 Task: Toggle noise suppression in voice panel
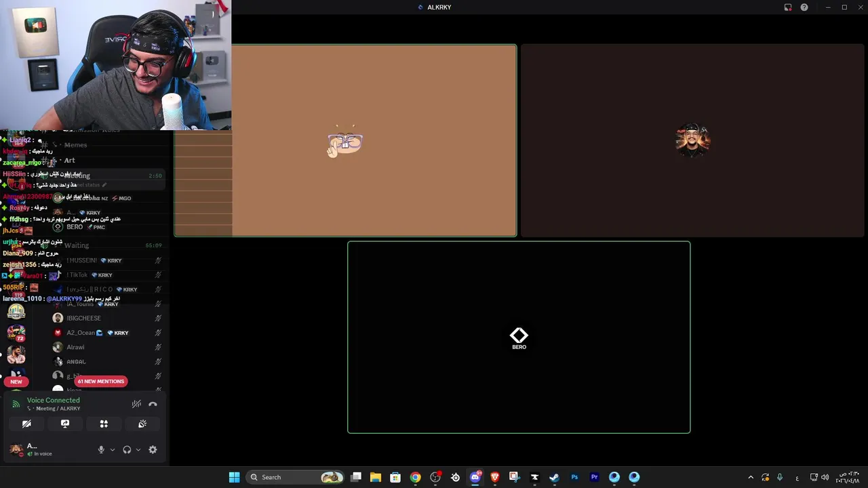pyautogui.click(x=136, y=404)
